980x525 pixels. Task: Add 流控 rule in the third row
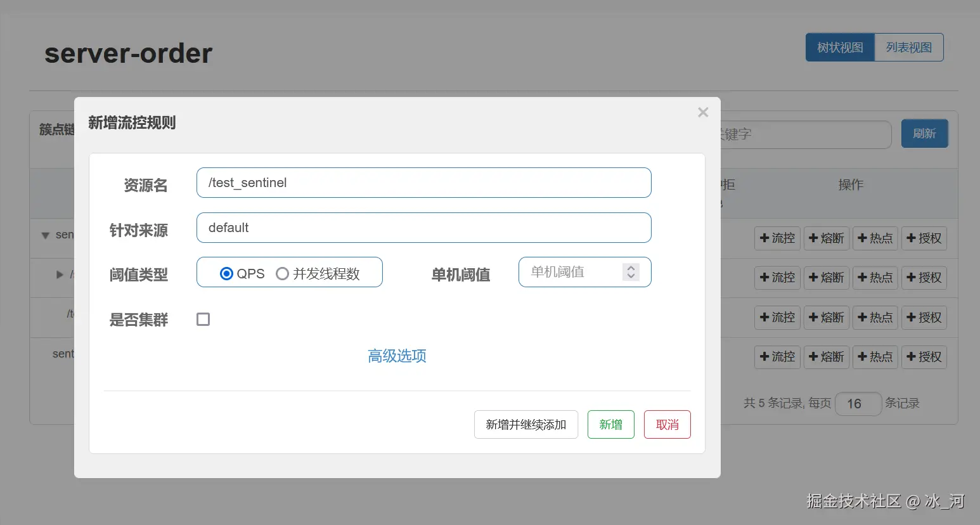coord(778,318)
